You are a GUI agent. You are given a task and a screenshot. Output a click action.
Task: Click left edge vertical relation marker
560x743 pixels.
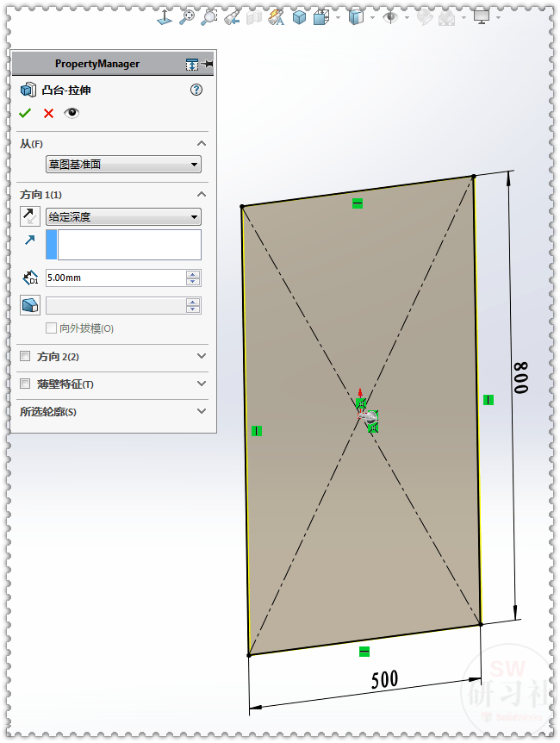(x=257, y=431)
